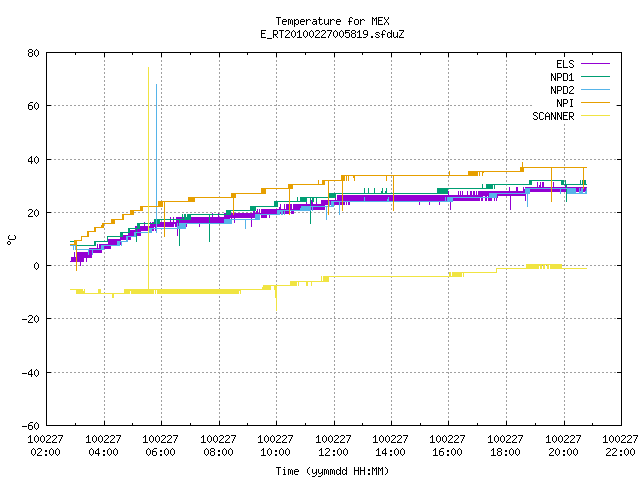Click the x-axis label 100227 22:00

click(620, 446)
